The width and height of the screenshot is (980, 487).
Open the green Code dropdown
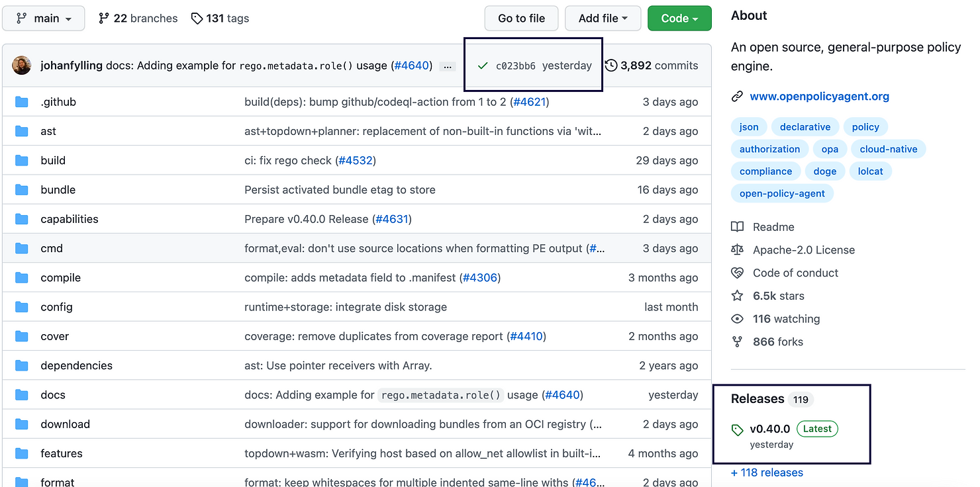[679, 19]
